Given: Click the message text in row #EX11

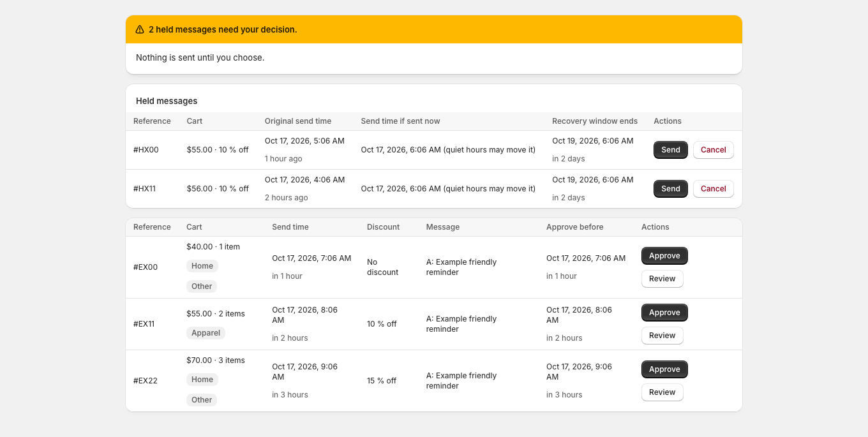Looking at the screenshot, I should pos(461,324).
